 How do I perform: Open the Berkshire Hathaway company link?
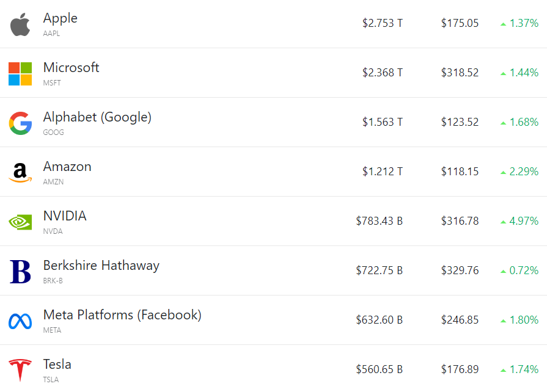[x=101, y=266]
